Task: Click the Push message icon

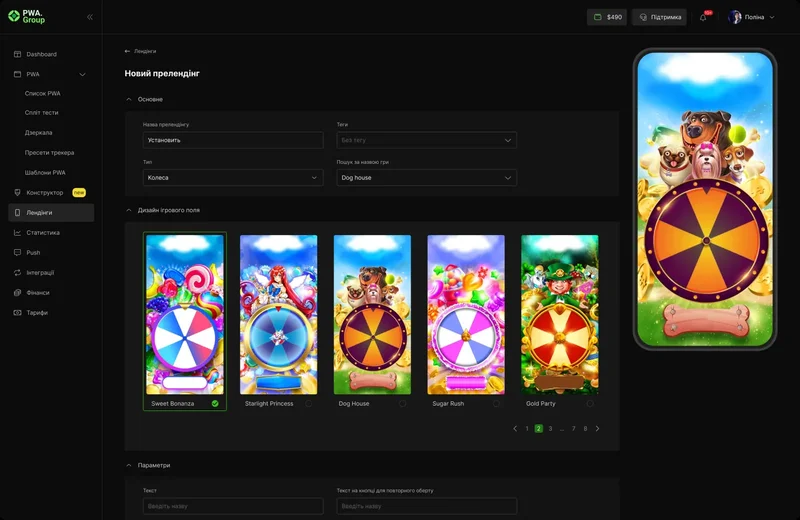Action: tap(17, 252)
